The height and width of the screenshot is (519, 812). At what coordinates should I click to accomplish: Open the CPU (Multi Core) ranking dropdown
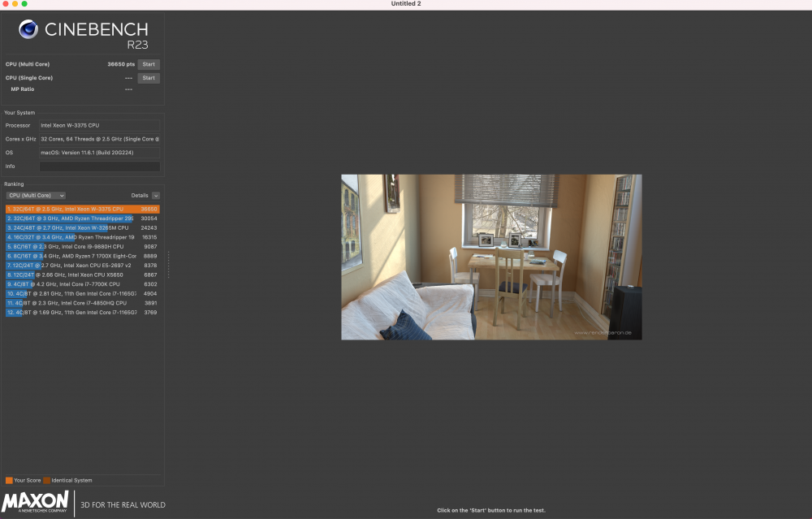[36, 195]
